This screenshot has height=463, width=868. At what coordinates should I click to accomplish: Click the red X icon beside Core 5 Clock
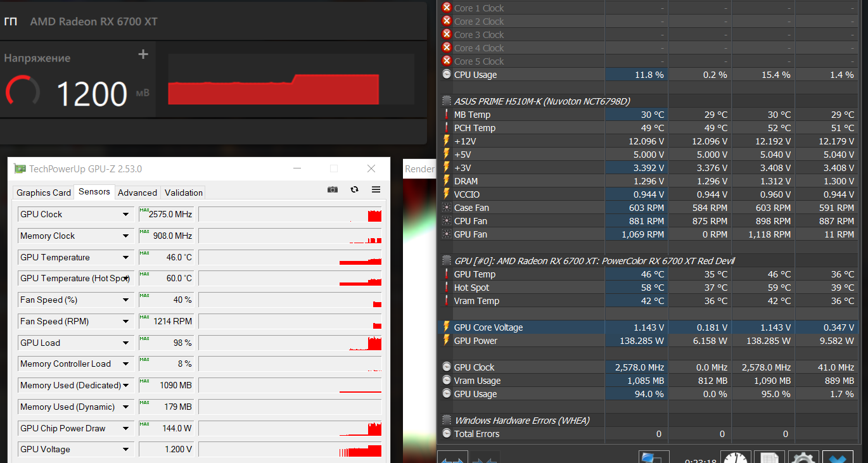[x=447, y=61]
